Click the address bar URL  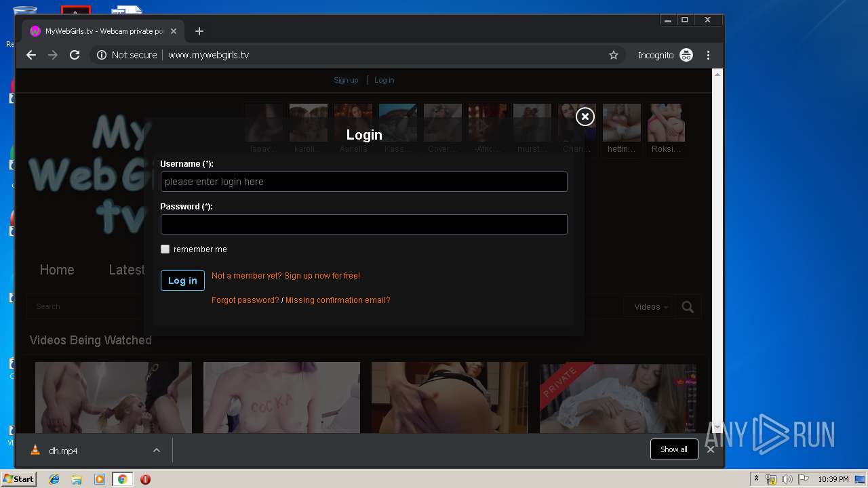point(209,55)
